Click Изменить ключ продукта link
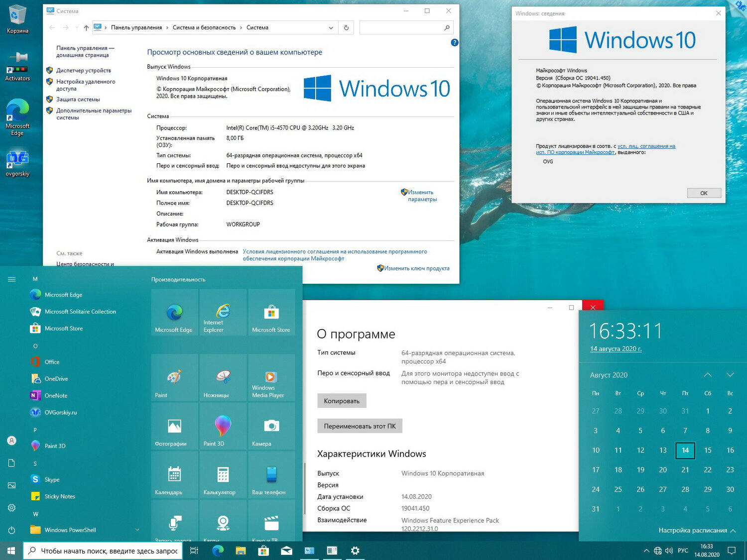The height and width of the screenshot is (560, 747). (x=416, y=268)
